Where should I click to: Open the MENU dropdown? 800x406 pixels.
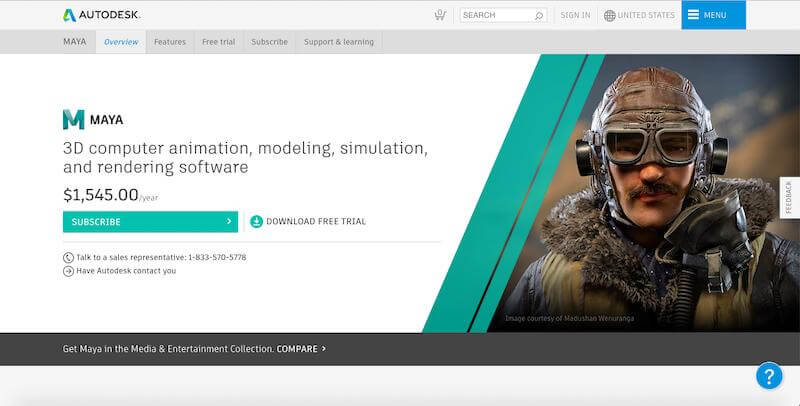pyautogui.click(x=713, y=15)
